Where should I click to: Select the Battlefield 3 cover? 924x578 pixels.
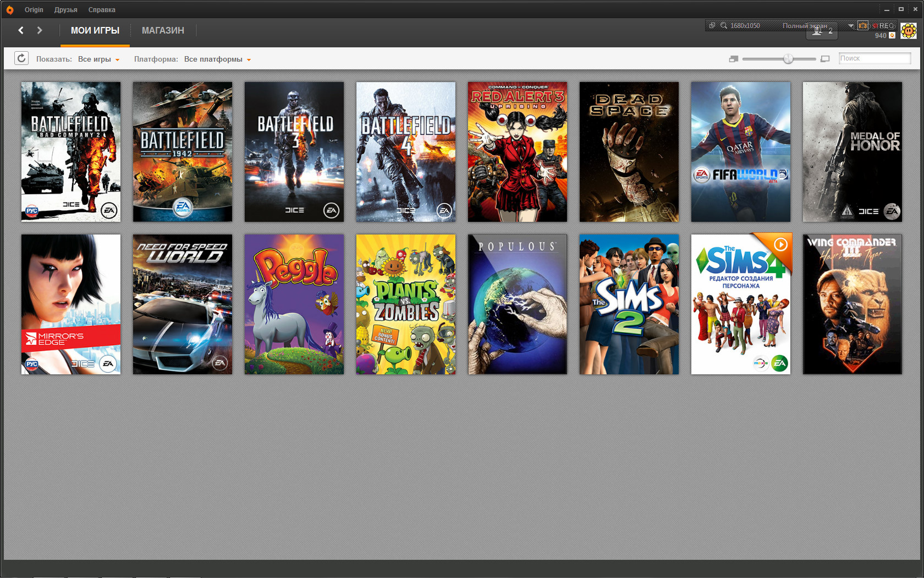294,152
